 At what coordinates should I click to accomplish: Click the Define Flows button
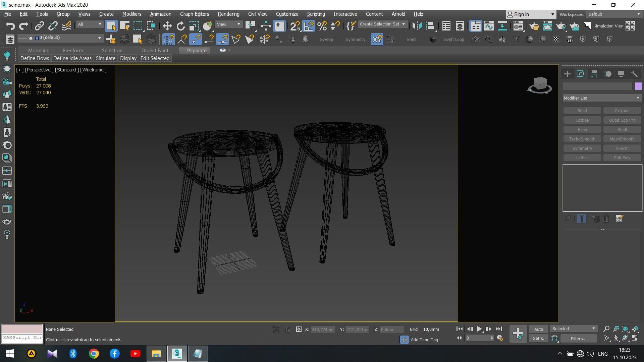(35, 58)
